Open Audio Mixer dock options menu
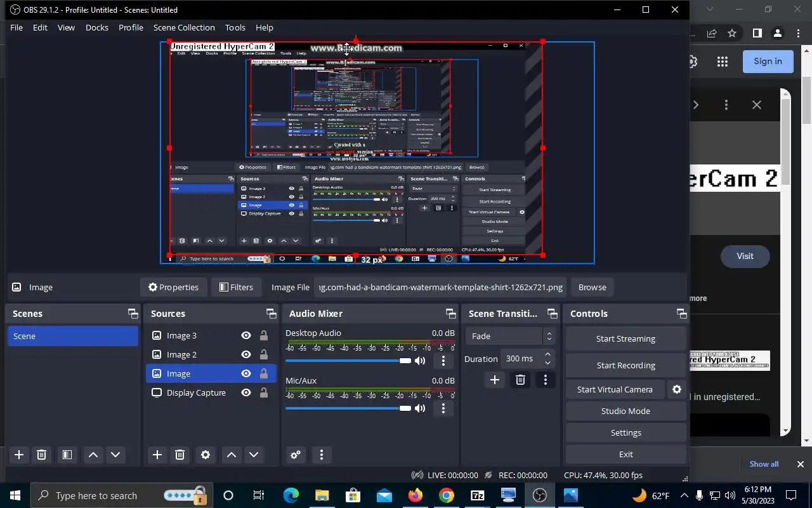 pos(322,455)
